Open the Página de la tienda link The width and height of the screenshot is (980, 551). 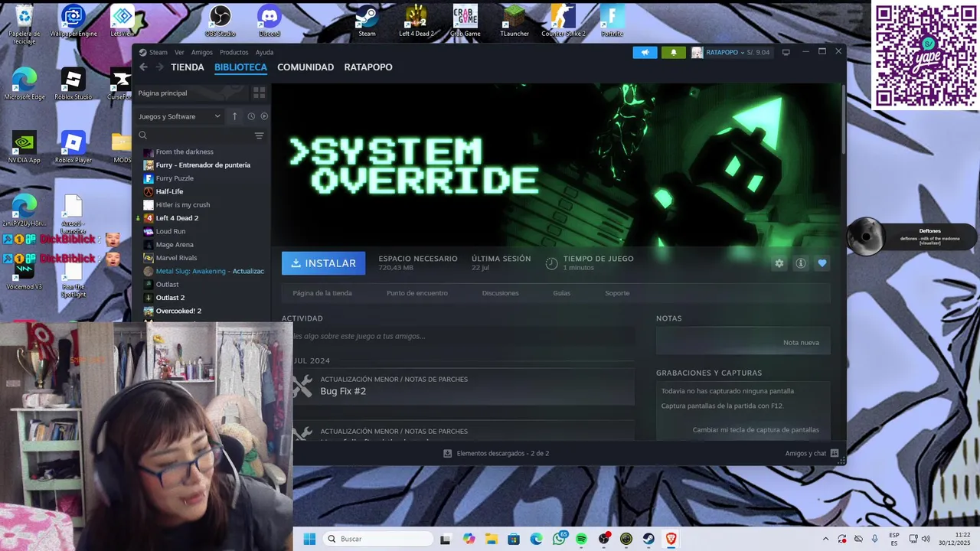coord(322,293)
